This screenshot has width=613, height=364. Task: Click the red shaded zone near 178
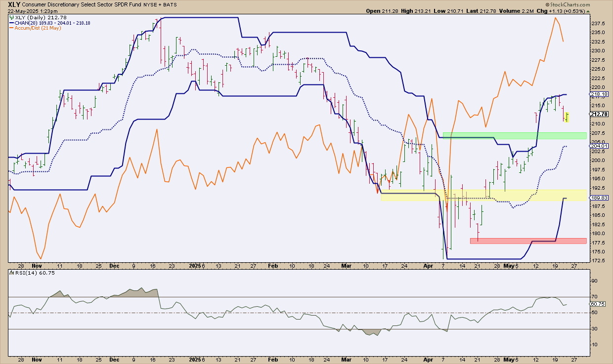coord(528,241)
